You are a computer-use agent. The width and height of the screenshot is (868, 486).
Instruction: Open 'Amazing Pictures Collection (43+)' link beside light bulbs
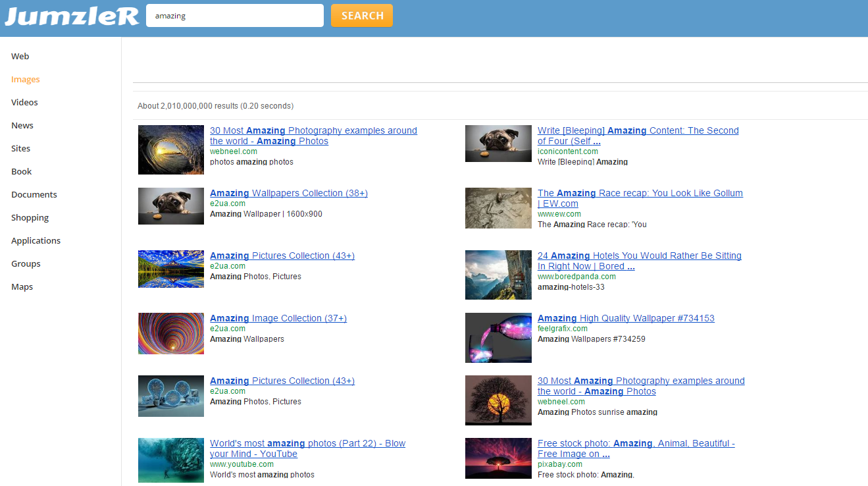point(282,381)
